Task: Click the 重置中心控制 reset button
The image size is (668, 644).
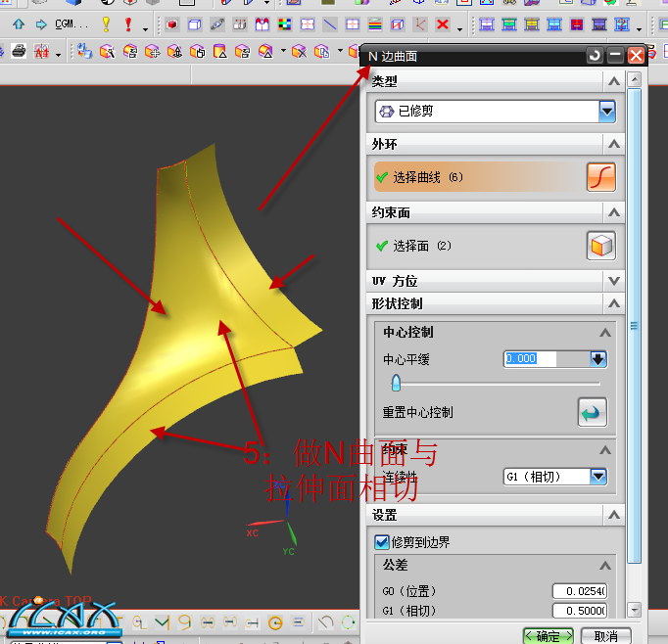Action: tap(593, 412)
